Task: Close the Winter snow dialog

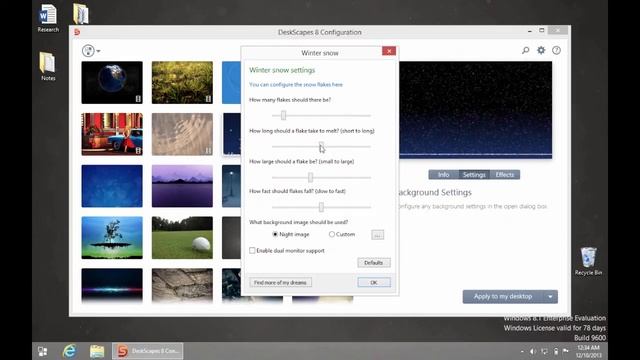Action: pos(389,51)
